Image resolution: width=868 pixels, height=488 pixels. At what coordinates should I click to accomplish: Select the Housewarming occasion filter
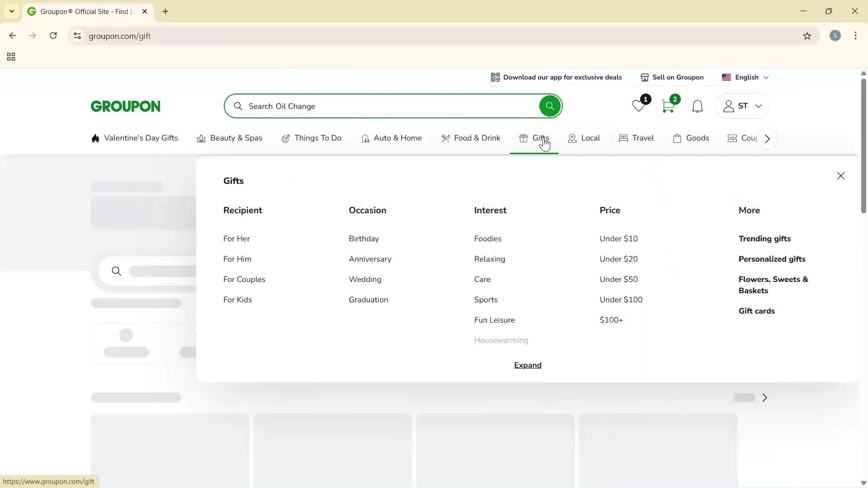(500, 340)
